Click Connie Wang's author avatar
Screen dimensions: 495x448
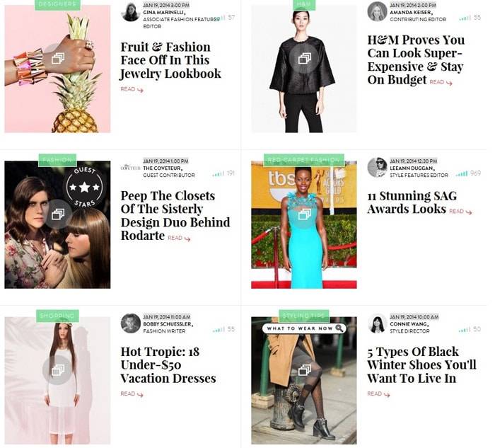(x=377, y=323)
